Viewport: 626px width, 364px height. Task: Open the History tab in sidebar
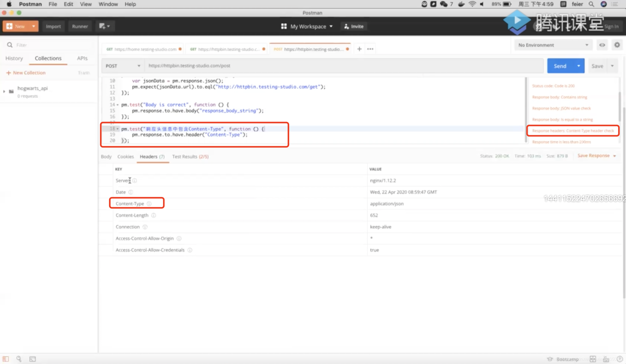[x=14, y=58]
